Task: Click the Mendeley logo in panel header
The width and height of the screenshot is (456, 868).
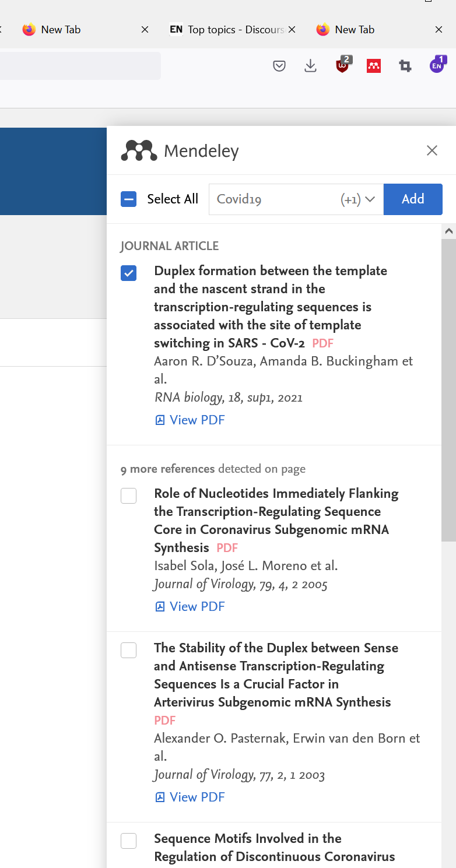Action: [139, 150]
